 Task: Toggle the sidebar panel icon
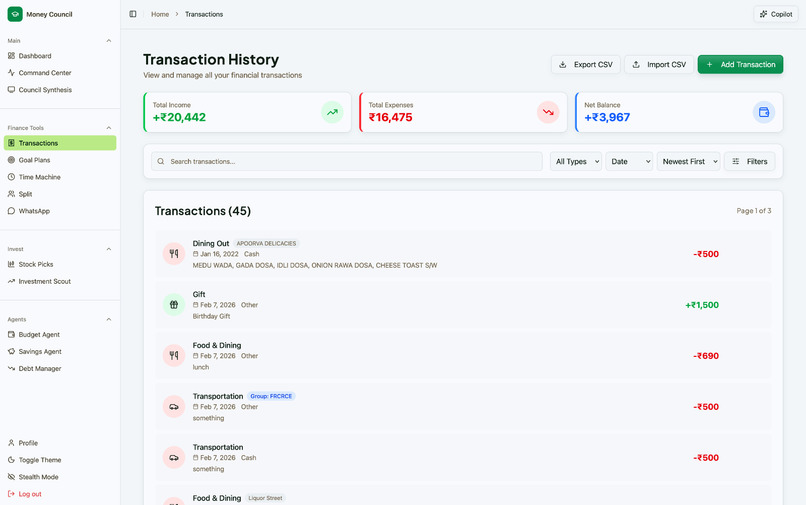(x=133, y=14)
